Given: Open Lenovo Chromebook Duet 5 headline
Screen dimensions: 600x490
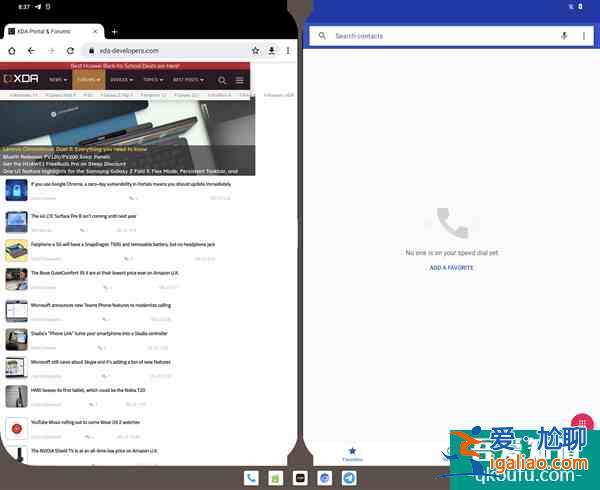Looking at the screenshot, I should pos(75,149).
